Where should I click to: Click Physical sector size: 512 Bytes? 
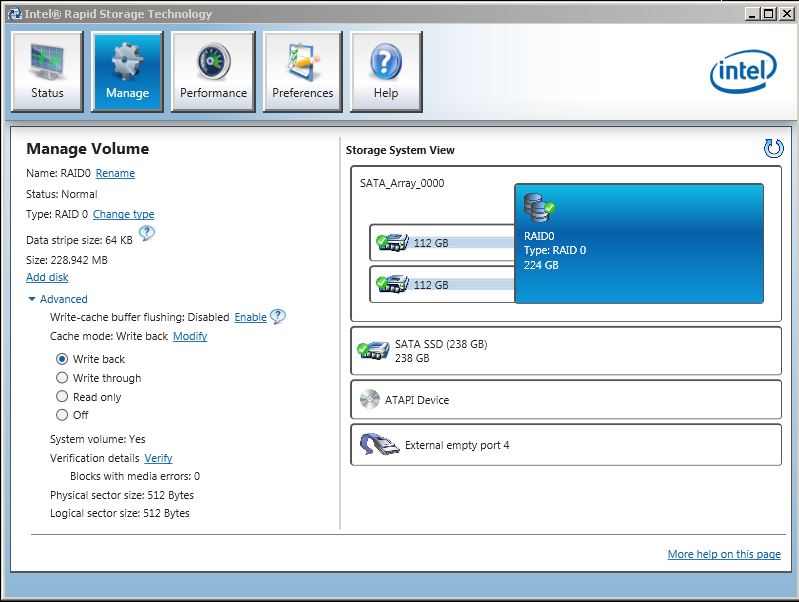point(122,495)
